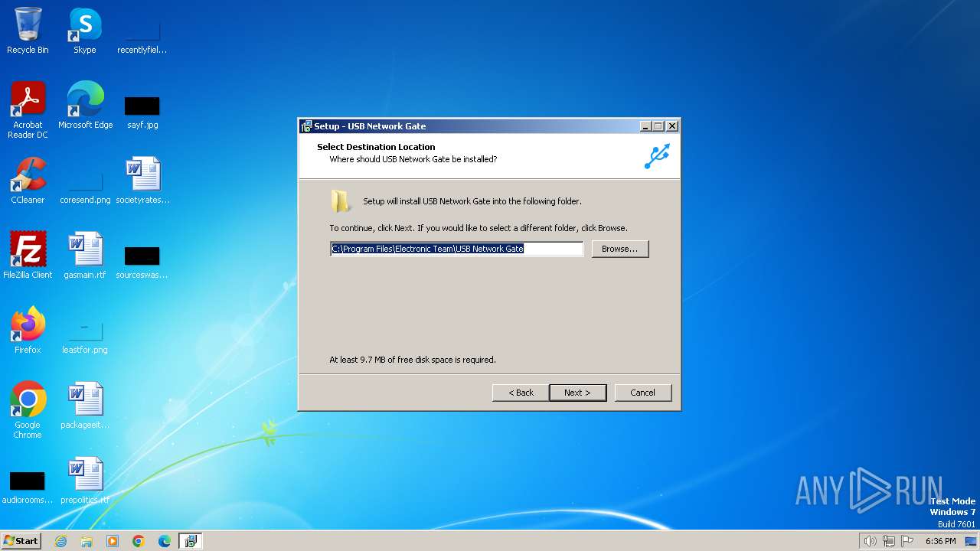The width and height of the screenshot is (980, 551).
Task: Click the Start button
Action: tap(21, 541)
